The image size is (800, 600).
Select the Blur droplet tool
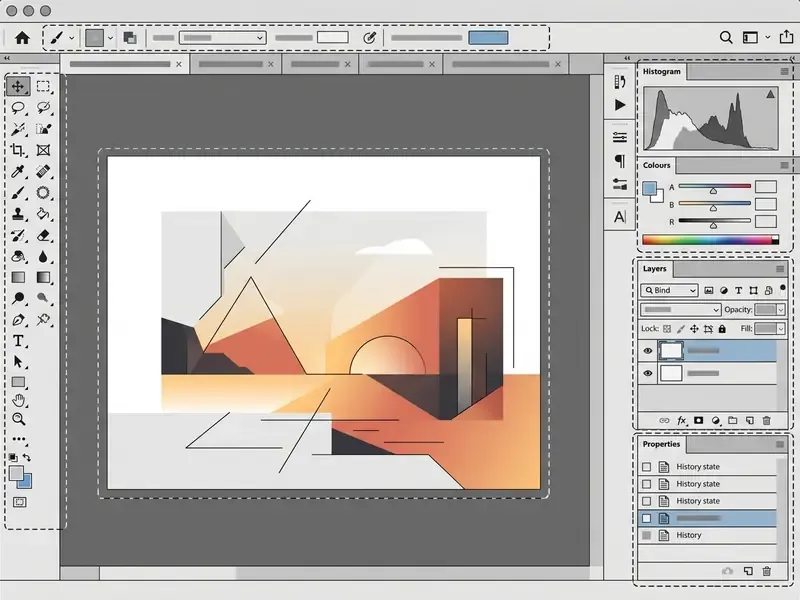pos(43,257)
